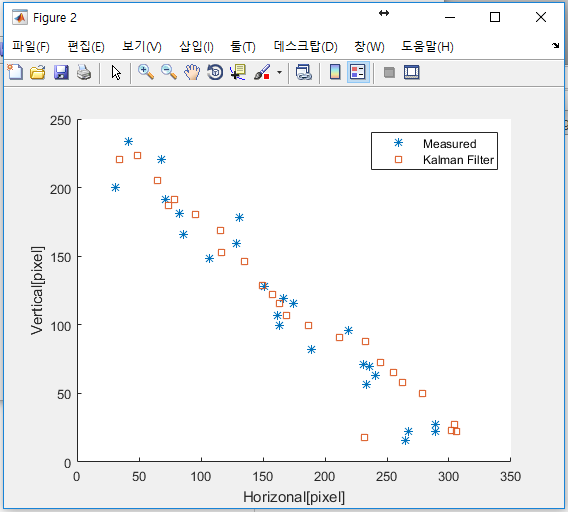Enable the Rotate 3D tool
The width and height of the screenshot is (568, 512).
coord(215,72)
